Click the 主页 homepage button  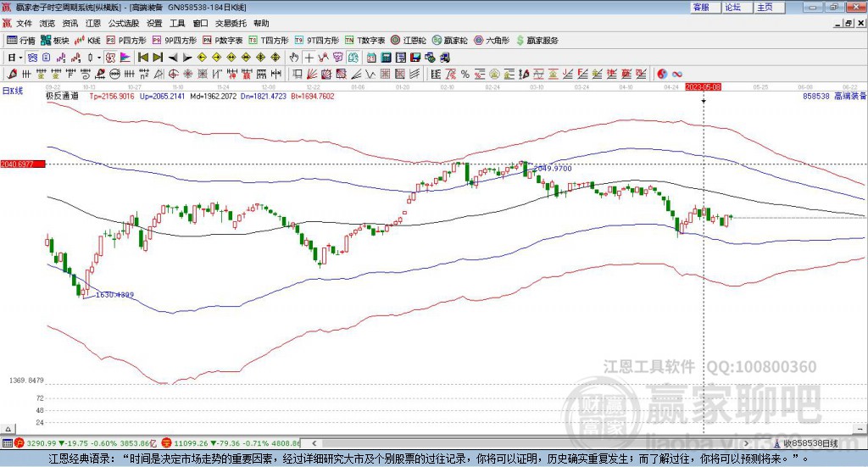770,7
